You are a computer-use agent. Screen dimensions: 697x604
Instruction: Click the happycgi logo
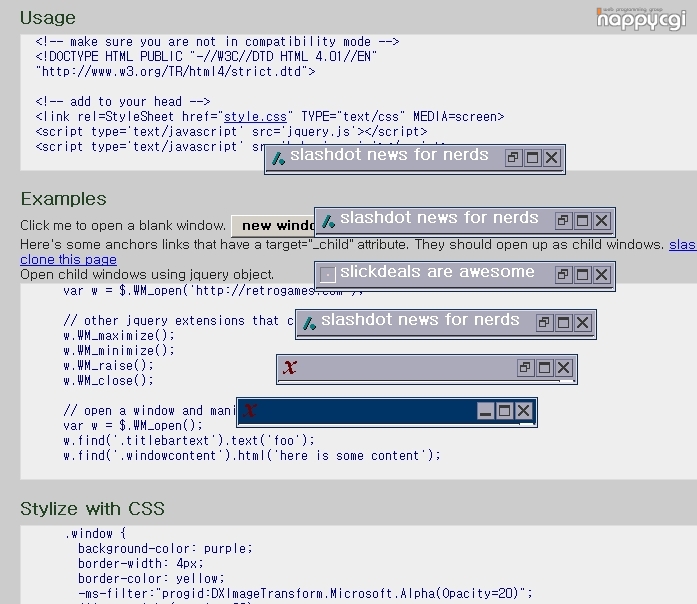point(641,19)
